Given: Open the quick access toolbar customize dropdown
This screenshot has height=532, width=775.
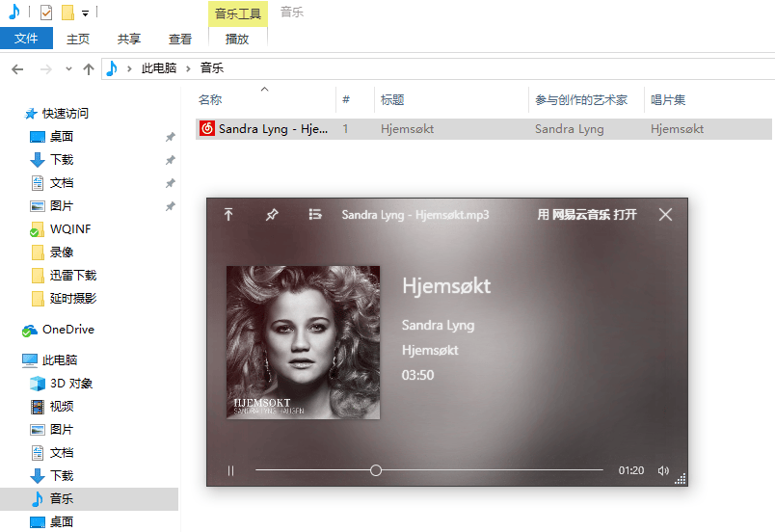Looking at the screenshot, I should [x=85, y=13].
